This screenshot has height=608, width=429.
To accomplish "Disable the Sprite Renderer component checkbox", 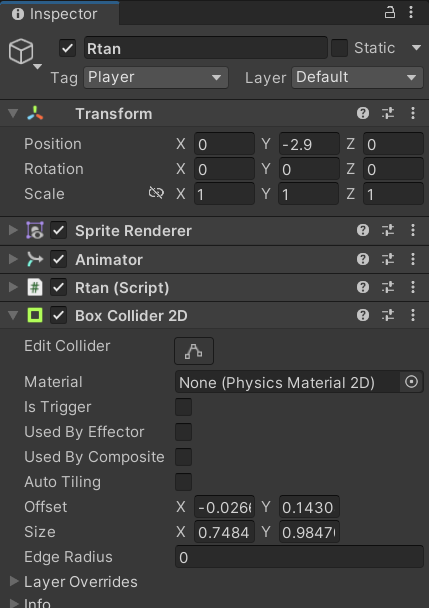I will (59, 230).
